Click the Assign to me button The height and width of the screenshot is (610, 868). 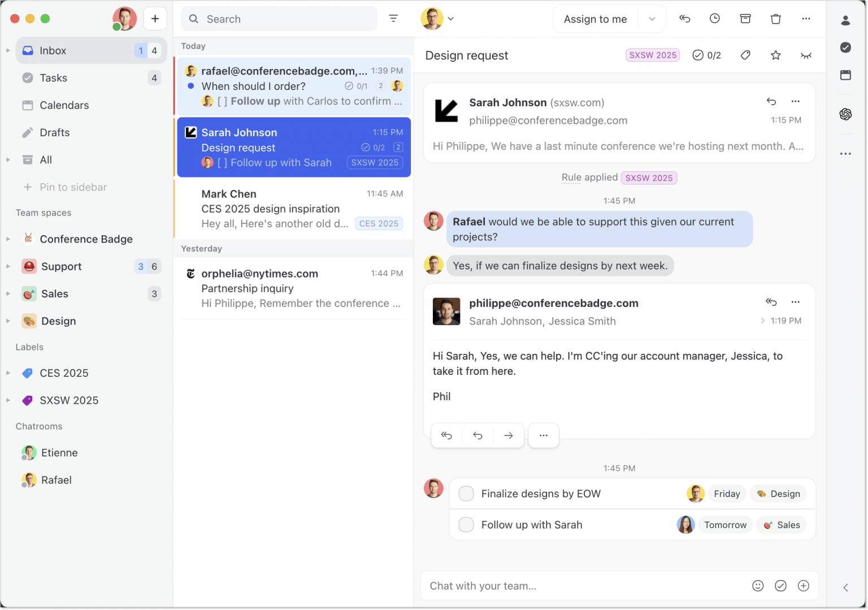[x=596, y=19]
